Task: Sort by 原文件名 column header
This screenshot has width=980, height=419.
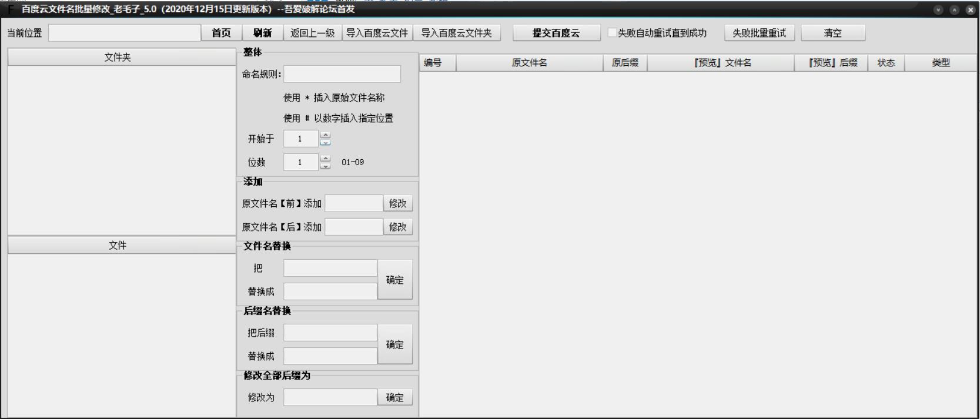Action: coord(530,63)
